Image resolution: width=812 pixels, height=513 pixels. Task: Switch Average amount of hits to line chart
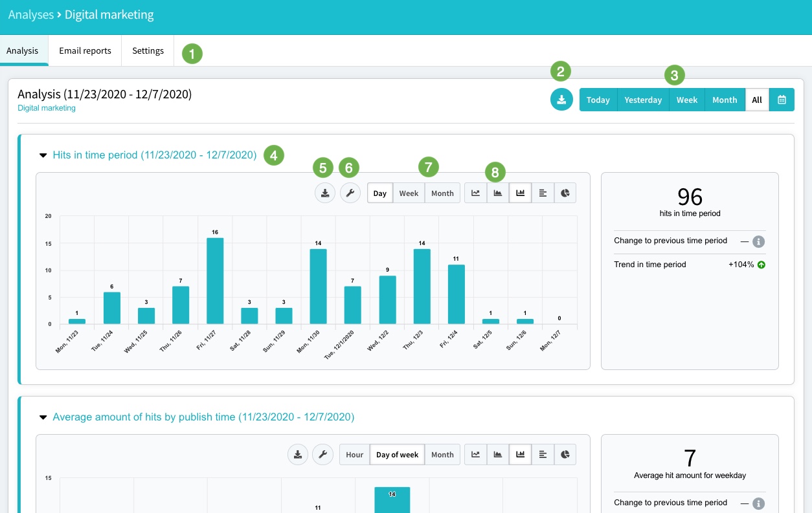(475, 454)
